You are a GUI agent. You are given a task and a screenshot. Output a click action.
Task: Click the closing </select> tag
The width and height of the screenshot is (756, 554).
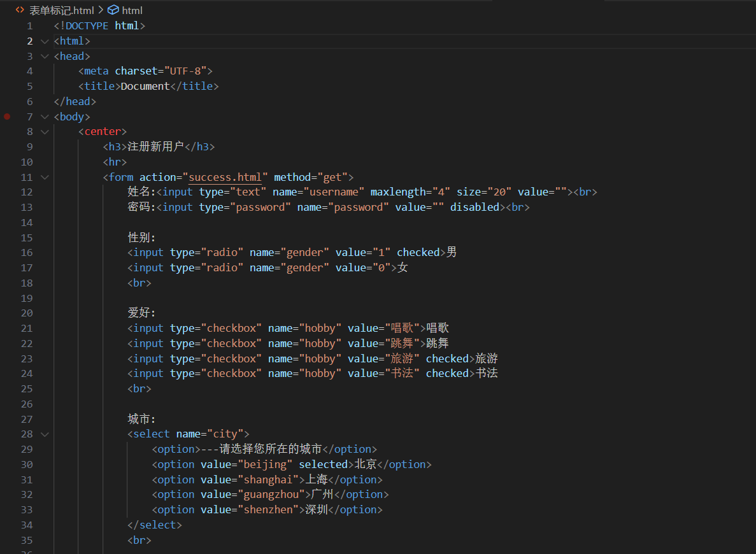[x=155, y=525]
